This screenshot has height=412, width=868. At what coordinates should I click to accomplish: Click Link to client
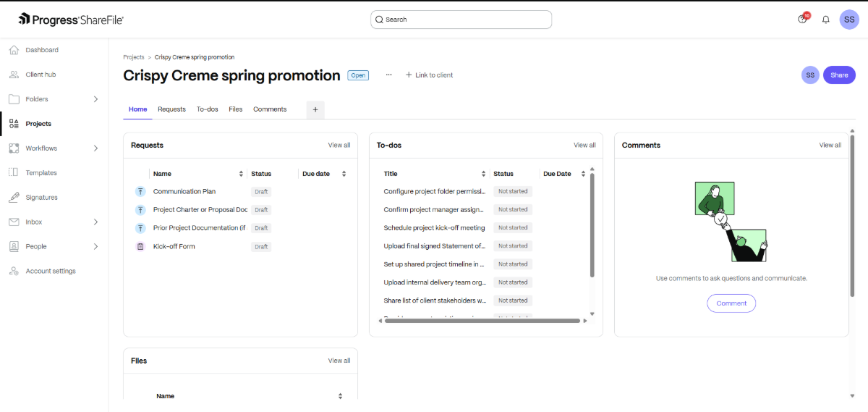click(x=429, y=75)
